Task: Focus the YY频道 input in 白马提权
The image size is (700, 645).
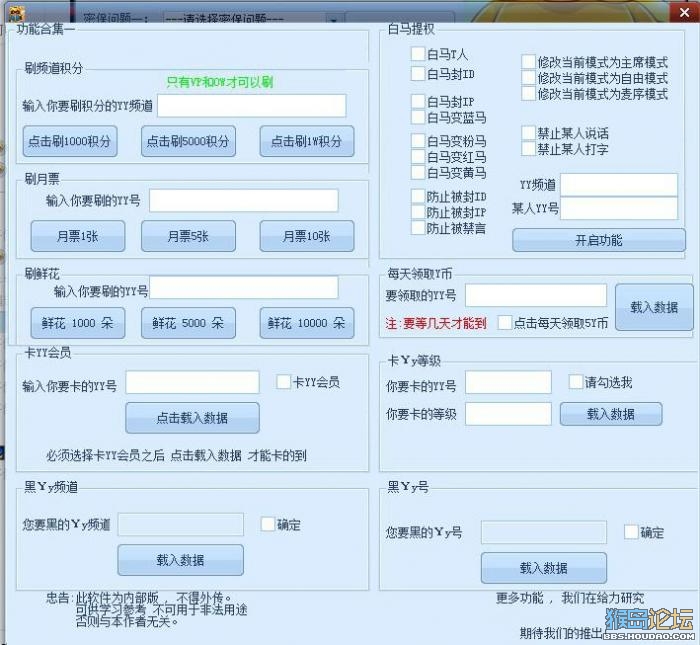Action: pyautogui.click(x=619, y=184)
